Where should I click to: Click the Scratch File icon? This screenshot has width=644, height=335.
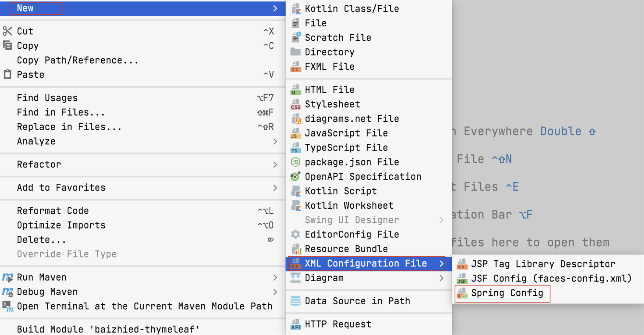pyautogui.click(x=296, y=38)
